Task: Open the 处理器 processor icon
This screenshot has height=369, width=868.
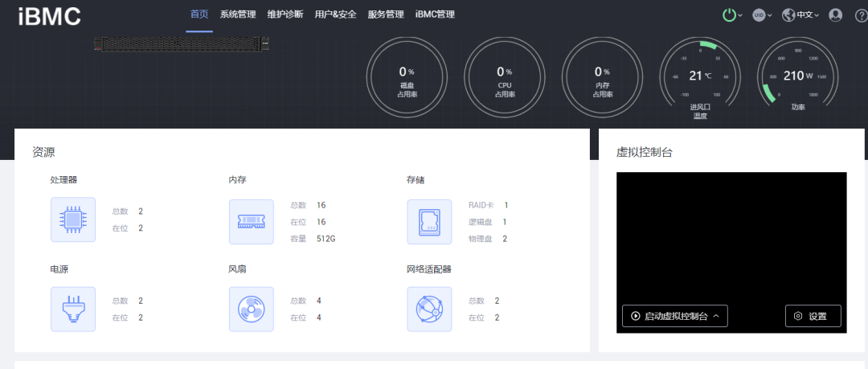Action: 73,219
